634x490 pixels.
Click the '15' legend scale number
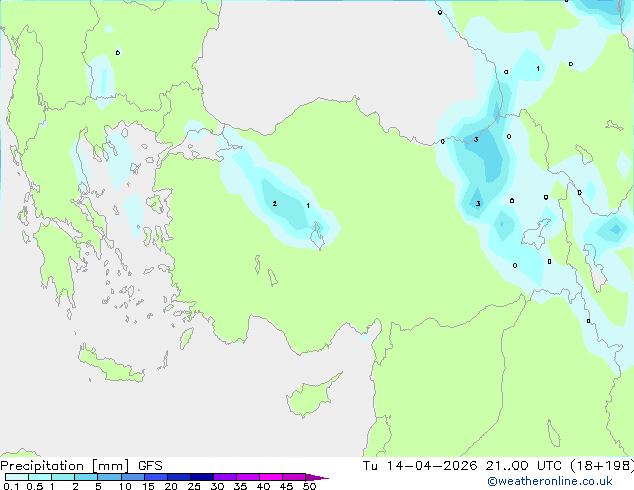pos(148,486)
